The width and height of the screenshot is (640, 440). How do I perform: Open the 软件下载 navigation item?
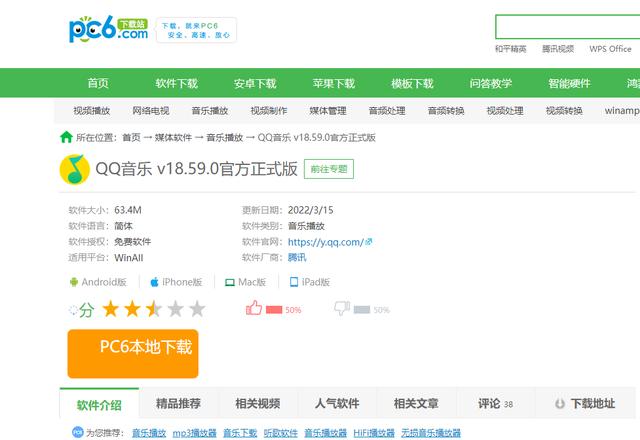(x=177, y=83)
